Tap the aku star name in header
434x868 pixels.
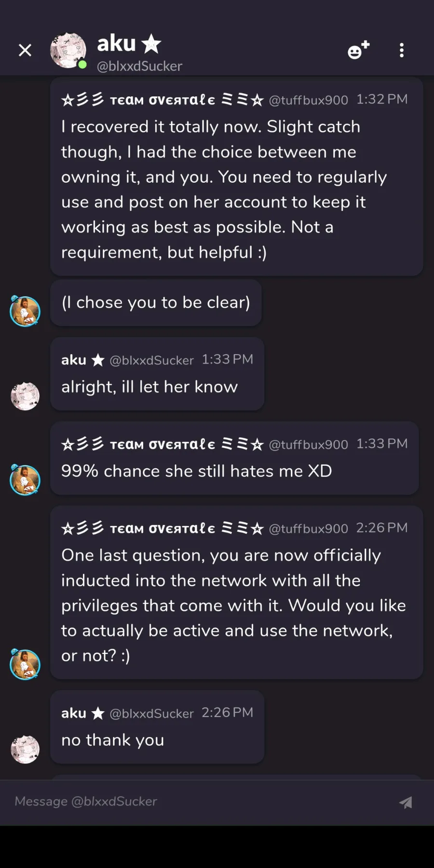tap(129, 43)
